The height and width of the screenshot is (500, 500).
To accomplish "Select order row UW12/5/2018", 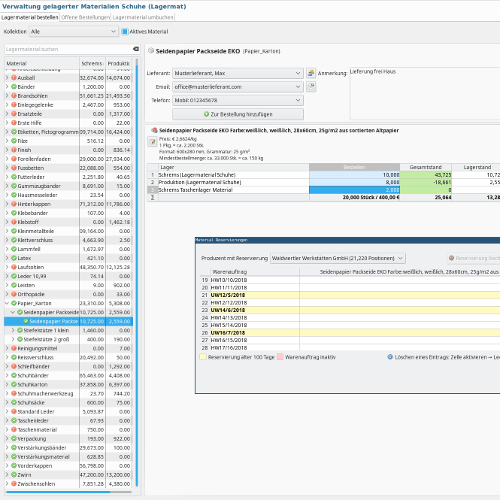I will pyautogui.click(x=350, y=295).
